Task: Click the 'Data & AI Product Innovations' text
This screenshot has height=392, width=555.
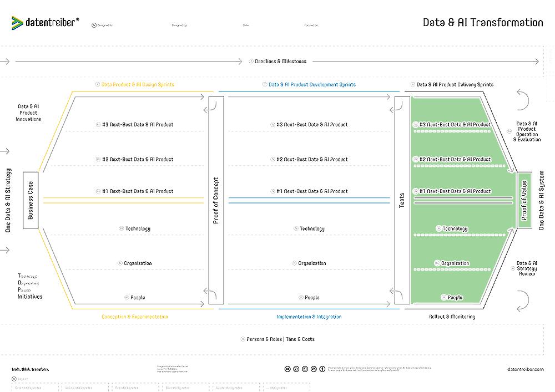Action: click(x=28, y=113)
